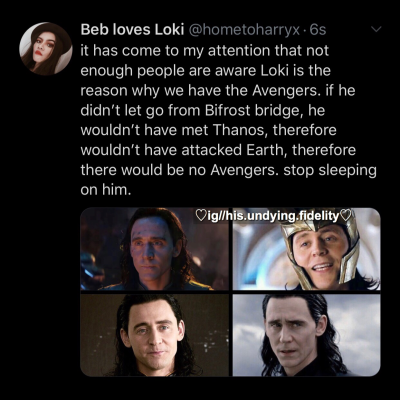400x400 pixels.
Task: Open the @hometoharryx handle link
Action: pos(244,30)
